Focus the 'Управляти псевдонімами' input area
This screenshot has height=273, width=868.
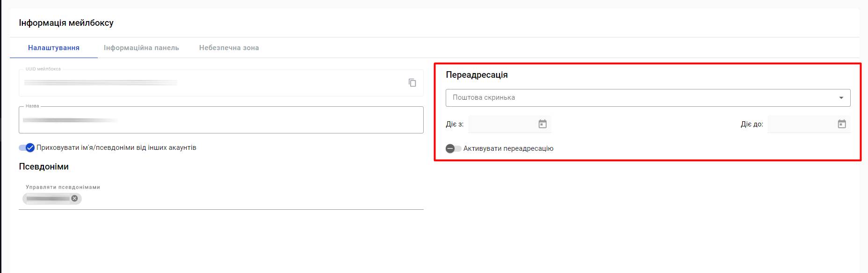point(253,199)
